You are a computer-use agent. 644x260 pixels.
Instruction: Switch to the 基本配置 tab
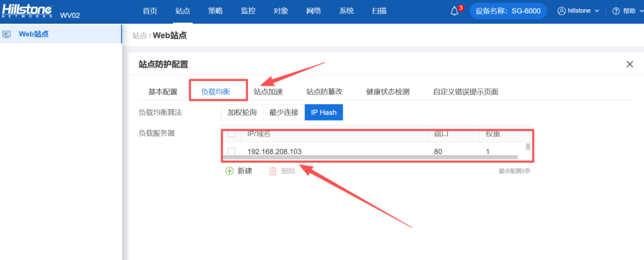pyautogui.click(x=163, y=92)
